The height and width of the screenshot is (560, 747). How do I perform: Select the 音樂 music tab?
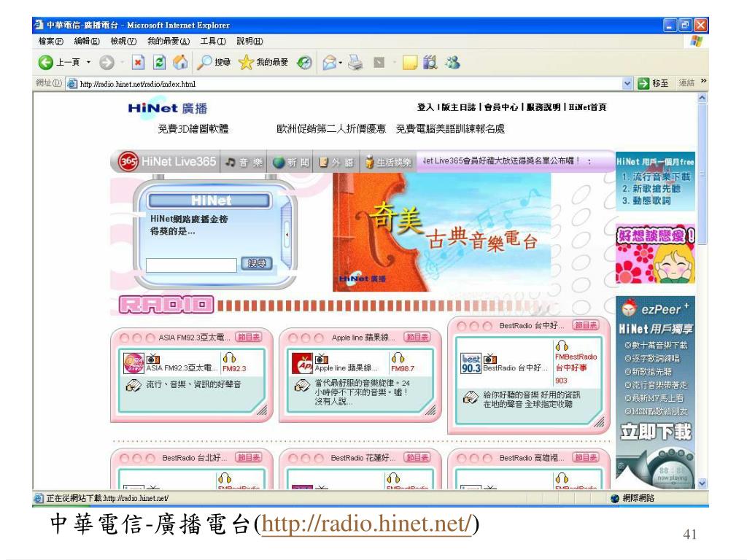tap(244, 163)
